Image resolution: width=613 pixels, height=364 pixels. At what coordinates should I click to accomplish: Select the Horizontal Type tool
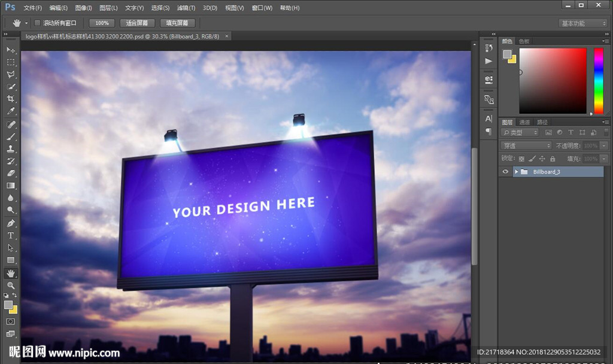pos(11,235)
